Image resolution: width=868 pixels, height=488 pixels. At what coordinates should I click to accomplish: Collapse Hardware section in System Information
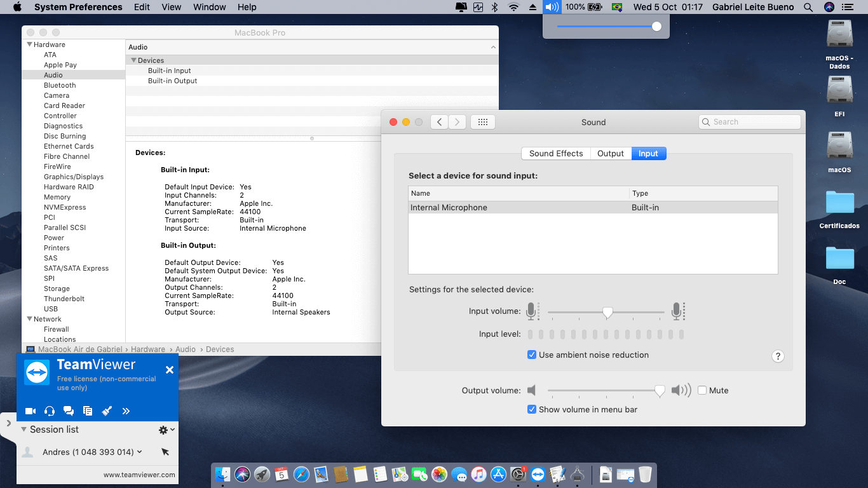[29, 44]
